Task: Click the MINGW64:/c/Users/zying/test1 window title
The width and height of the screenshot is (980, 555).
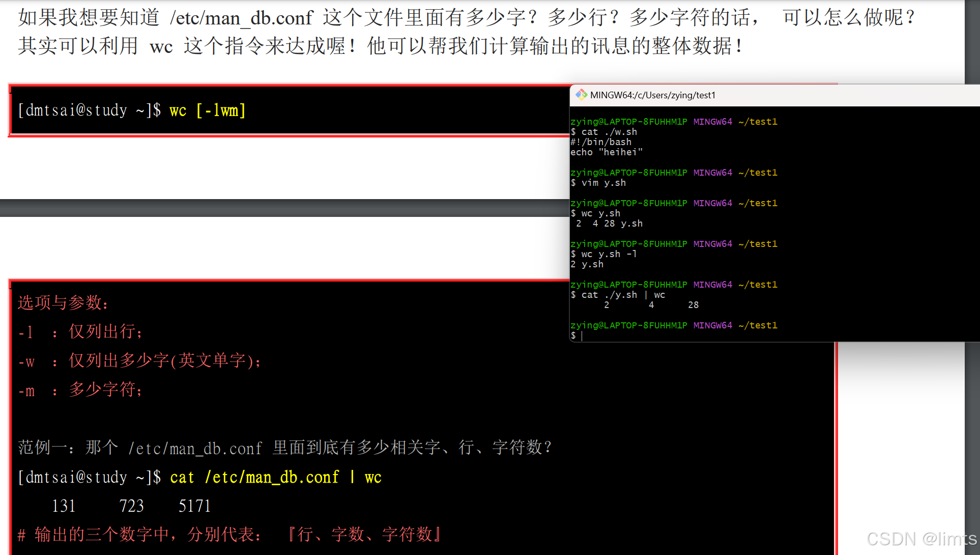Action: click(652, 95)
